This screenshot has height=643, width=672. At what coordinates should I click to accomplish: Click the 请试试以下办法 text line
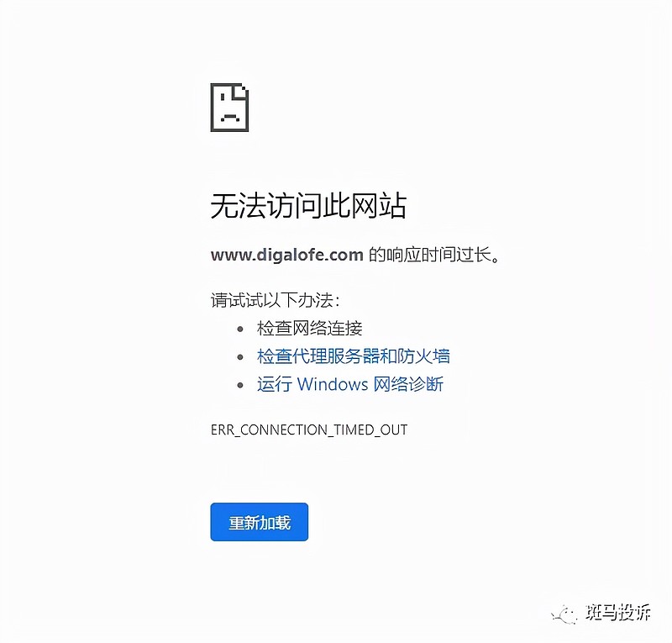tap(275, 300)
